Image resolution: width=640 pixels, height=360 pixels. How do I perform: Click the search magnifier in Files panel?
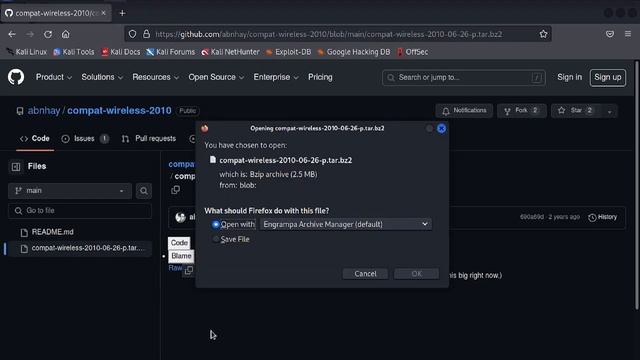point(144,191)
